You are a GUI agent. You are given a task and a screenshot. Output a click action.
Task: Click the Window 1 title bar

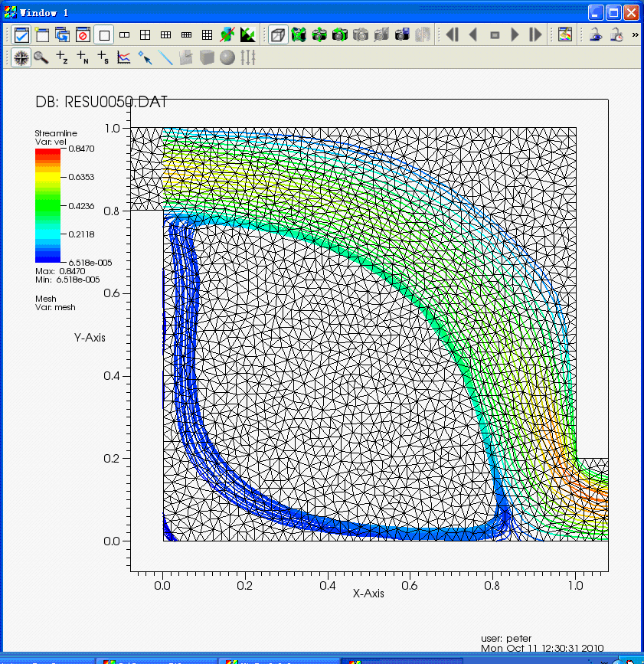pyautogui.click(x=306, y=12)
